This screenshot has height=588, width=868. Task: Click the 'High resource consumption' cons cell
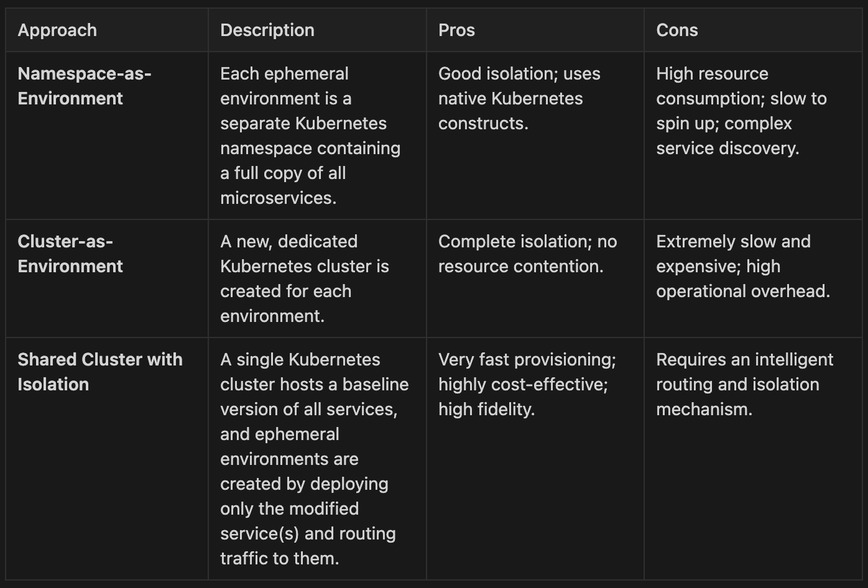pyautogui.click(x=741, y=111)
